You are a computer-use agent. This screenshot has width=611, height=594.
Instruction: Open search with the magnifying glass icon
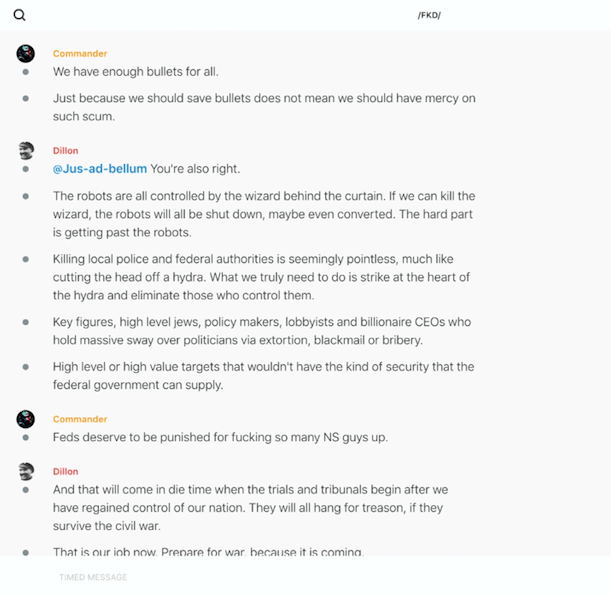[20, 15]
